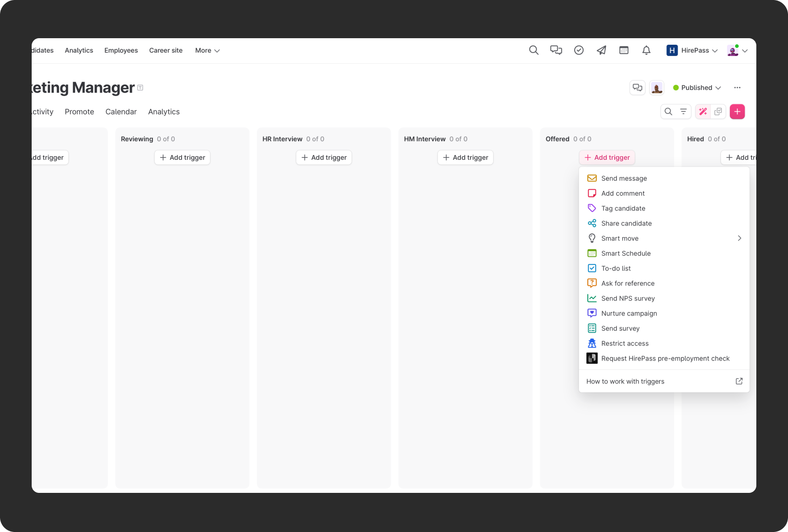Viewport: 788px width, 532px height.
Task: Open the pipeline filter icon
Action: pos(683,112)
